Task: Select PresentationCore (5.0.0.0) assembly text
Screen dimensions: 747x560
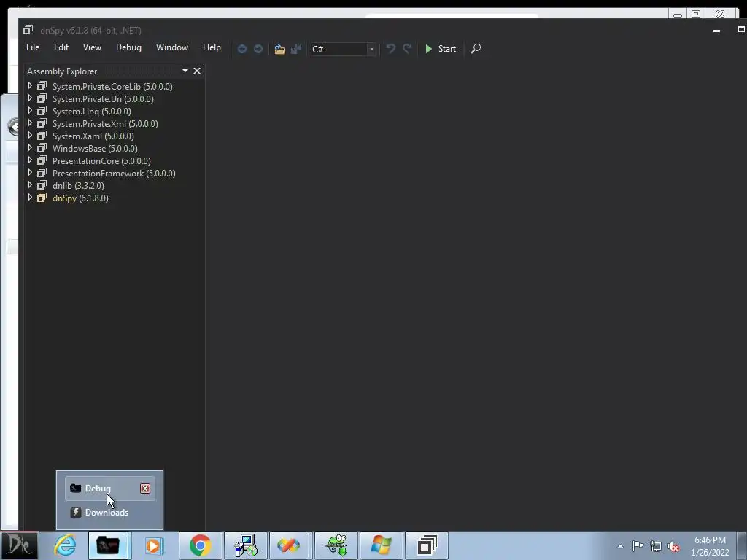Action: [101, 161]
